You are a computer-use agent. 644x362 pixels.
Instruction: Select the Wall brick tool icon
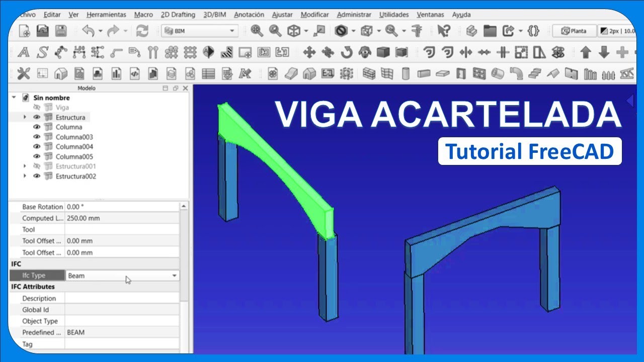pos(369,74)
